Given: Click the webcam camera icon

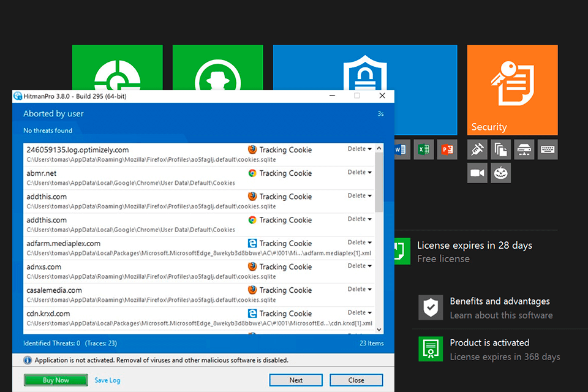Looking at the screenshot, I should coord(477,173).
